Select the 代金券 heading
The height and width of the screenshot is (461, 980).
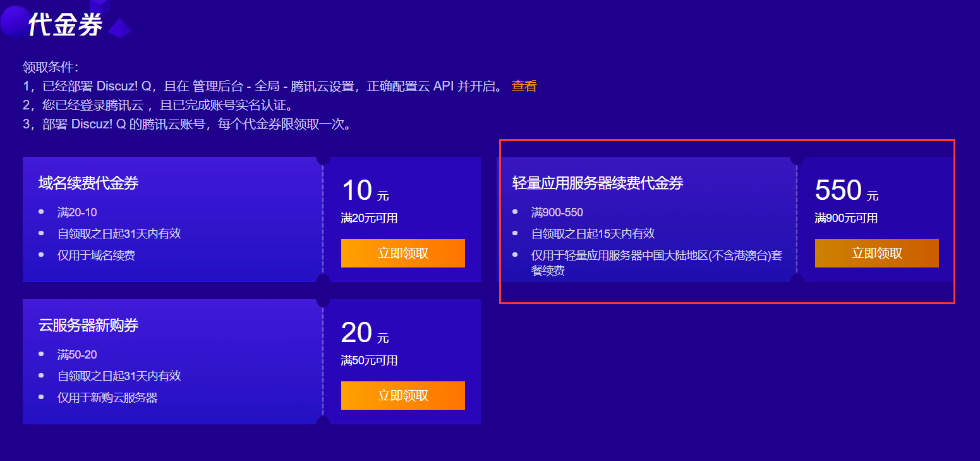point(65,25)
